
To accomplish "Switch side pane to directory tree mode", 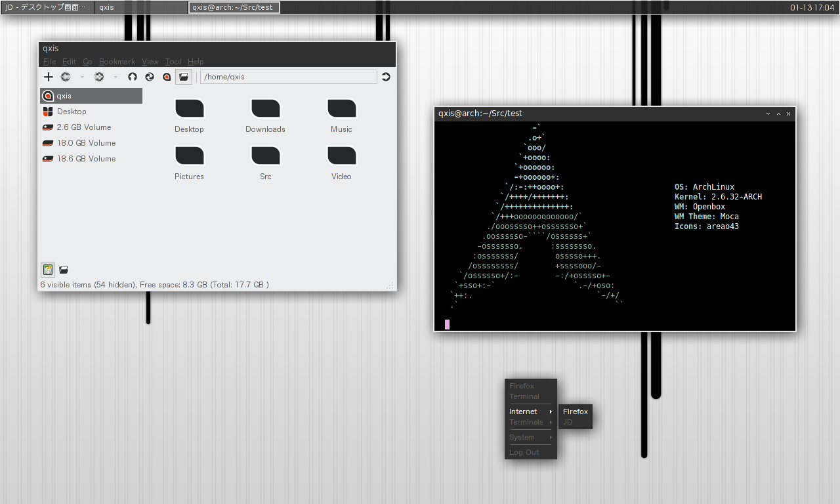I will [64, 270].
